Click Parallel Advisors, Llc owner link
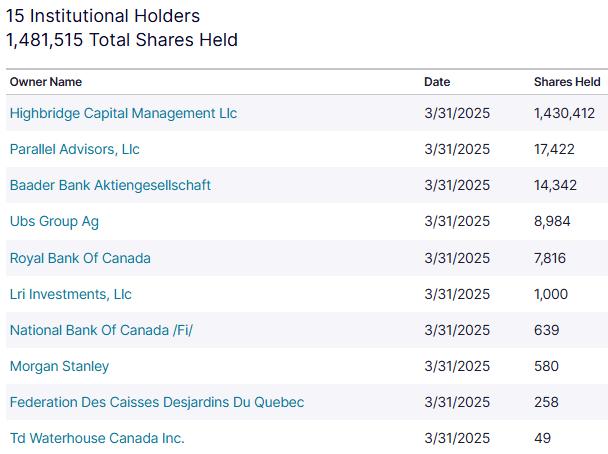608x454 pixels. [x=75, y=149]
